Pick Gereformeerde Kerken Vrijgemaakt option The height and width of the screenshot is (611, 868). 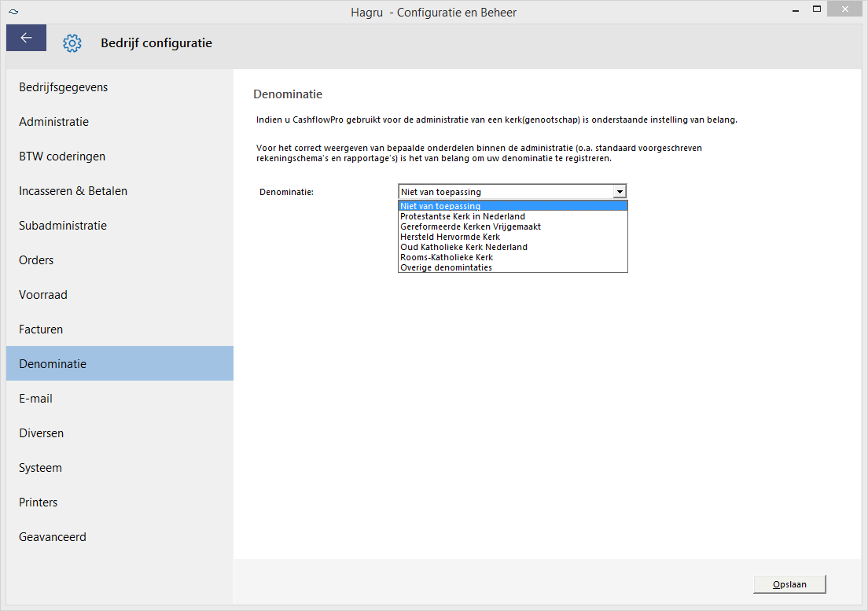513,226
